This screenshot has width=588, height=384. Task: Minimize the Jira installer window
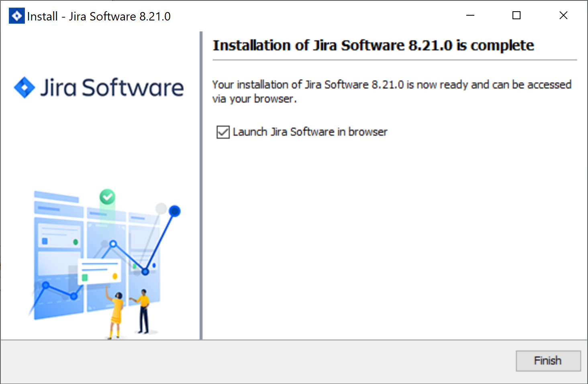(470, 16)
